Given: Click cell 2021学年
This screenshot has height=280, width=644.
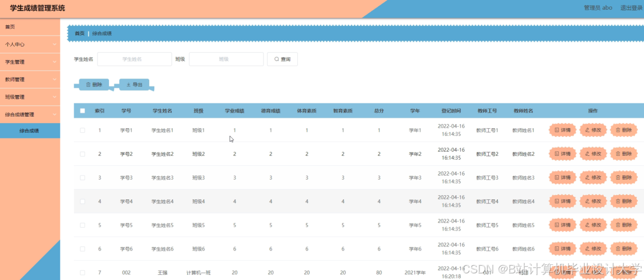Looking at the screenshot, I should tap(415, 273).
